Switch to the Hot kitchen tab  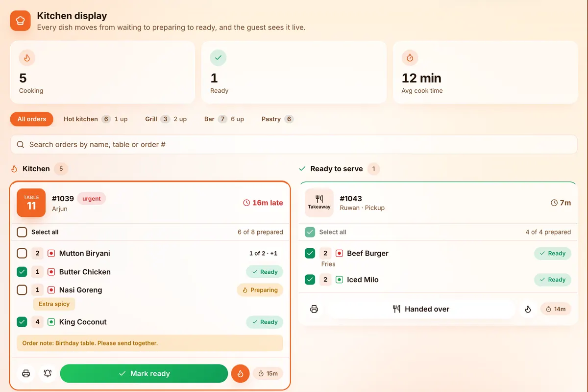tap(96, 119)
